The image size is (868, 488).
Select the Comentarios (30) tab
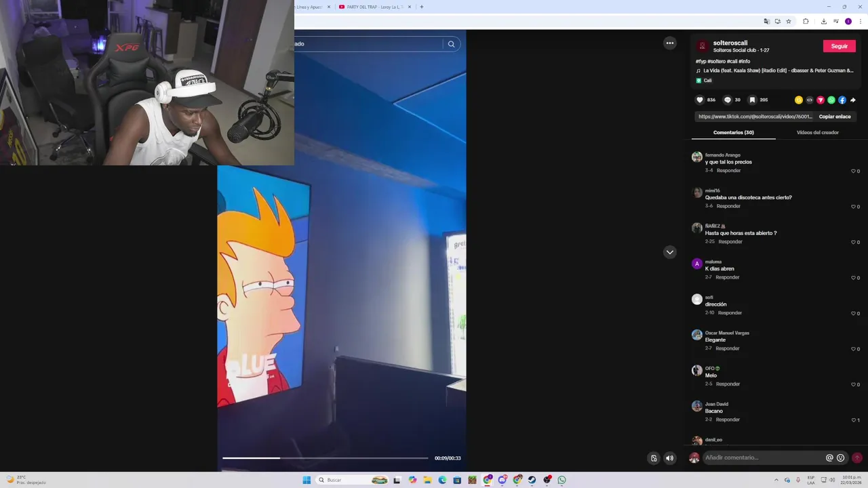733,132
